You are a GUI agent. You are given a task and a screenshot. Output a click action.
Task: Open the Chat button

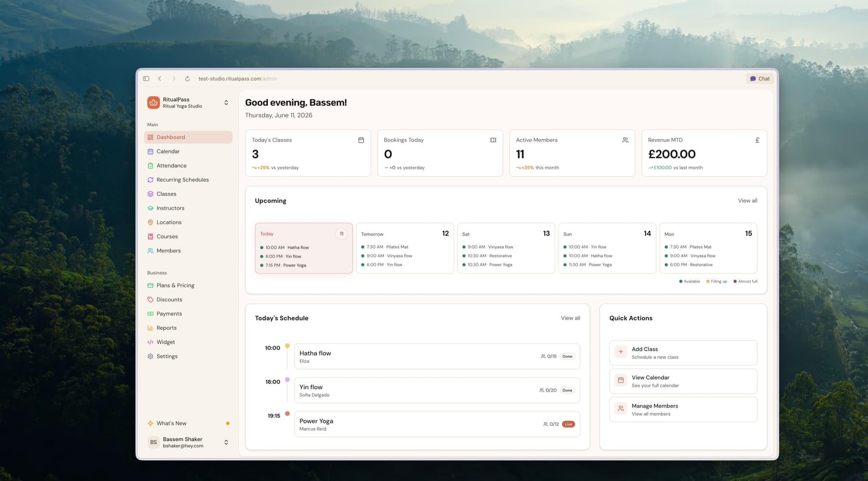click(x=760, y=79)
